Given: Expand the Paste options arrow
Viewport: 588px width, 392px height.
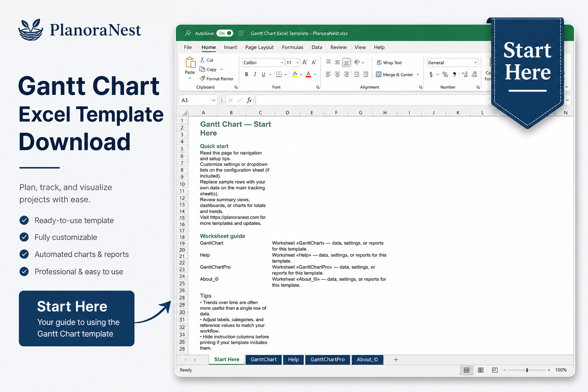Looking at the screenshot, I should pyautogui.click(x=190, y=78).
